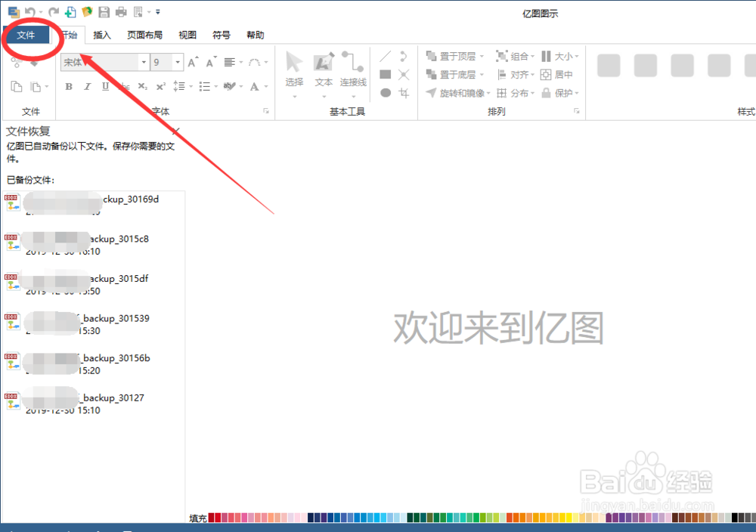The height and width of the screenshot is (532, 756).
Task: Toggle bold formatting in font group
Action: tap(69, 86)
